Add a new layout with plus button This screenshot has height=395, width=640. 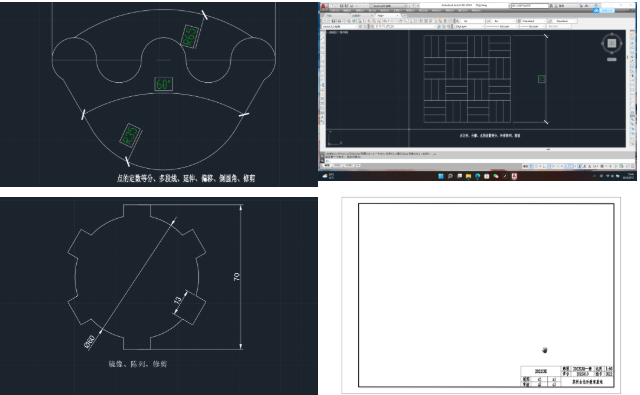(x=358, y=165)
